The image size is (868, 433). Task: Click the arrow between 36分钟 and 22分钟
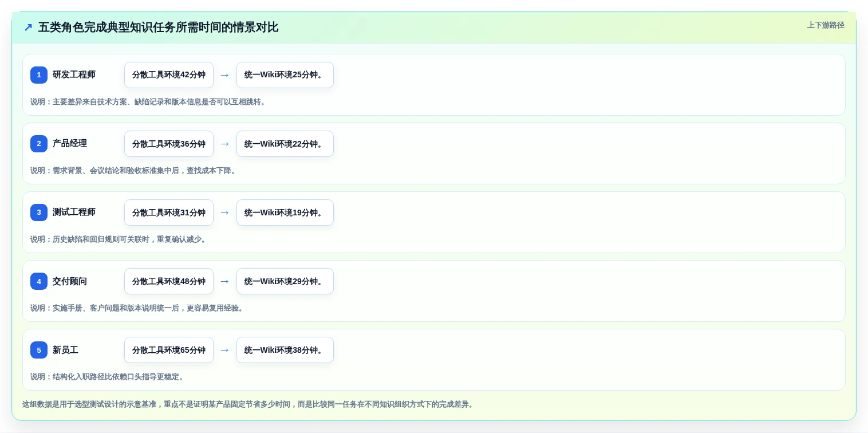tap(225, 144)
